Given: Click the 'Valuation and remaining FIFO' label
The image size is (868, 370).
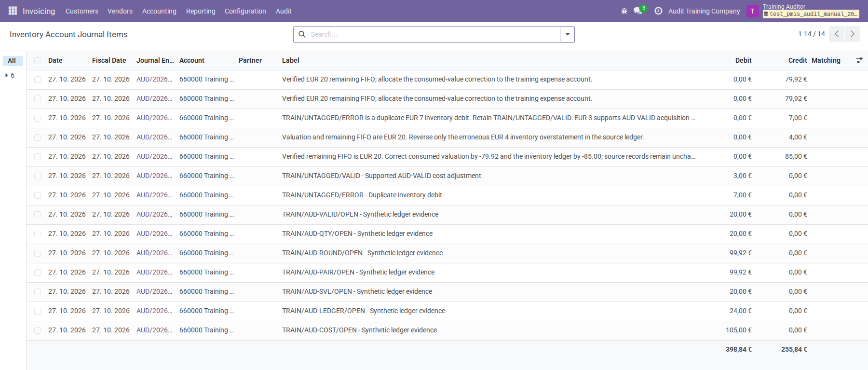Looking at the screenshot, I should (x=463, y=137).
